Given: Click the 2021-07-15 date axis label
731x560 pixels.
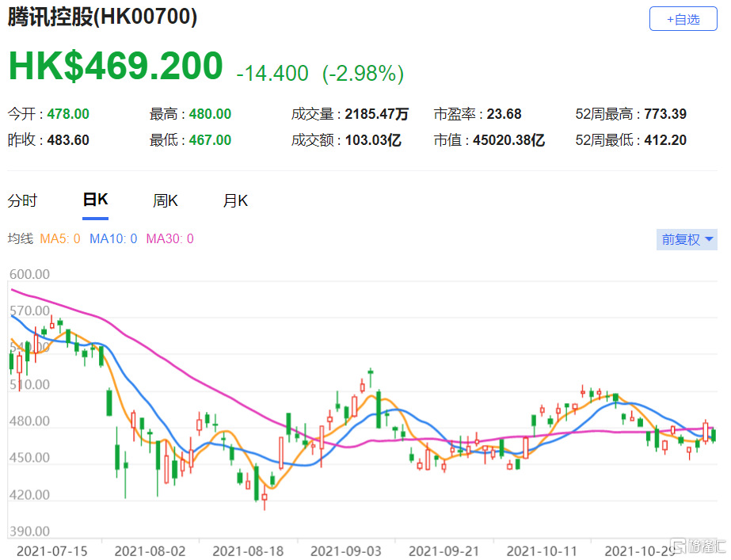Looking at the screenshot, I should tap(51, 551).
